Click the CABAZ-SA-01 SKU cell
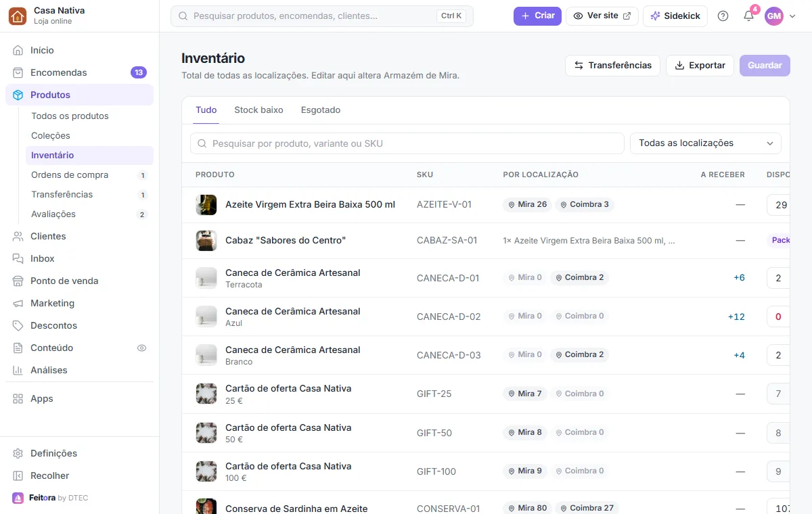 point(447,240)
